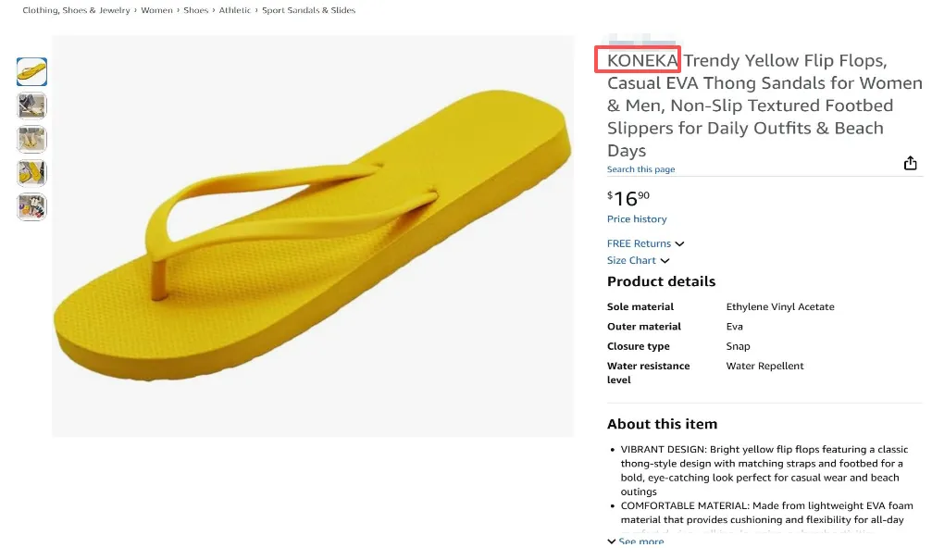This screenshot has width=932, height=560.
Task: Select the fifth multicolor flip flops thumbnail
Action: 31,206
